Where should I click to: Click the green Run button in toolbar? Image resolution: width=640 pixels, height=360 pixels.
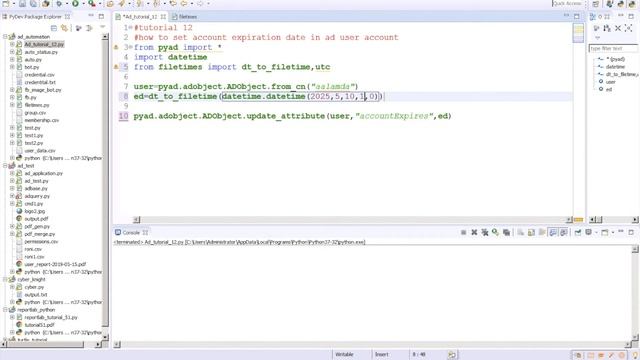click(76, 4)
